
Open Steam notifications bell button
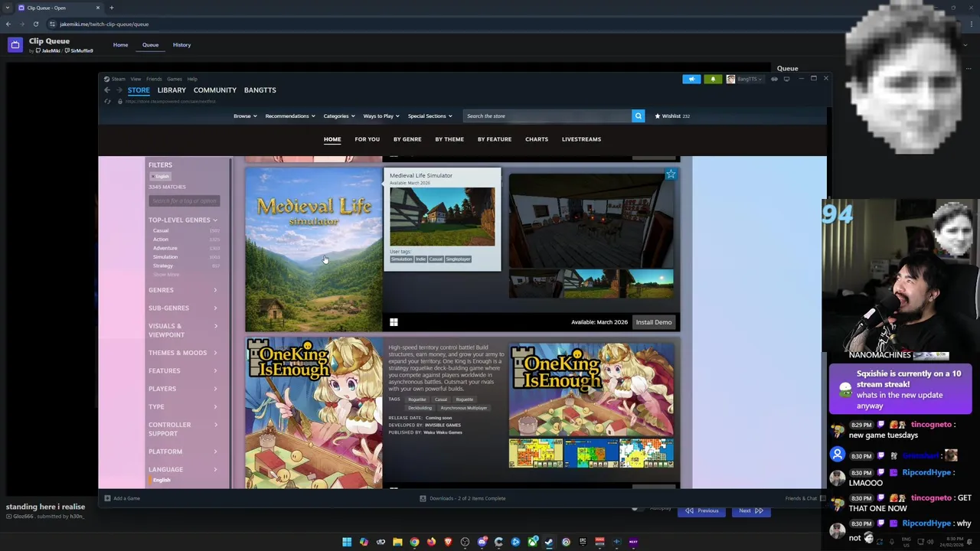coord(713,79)
